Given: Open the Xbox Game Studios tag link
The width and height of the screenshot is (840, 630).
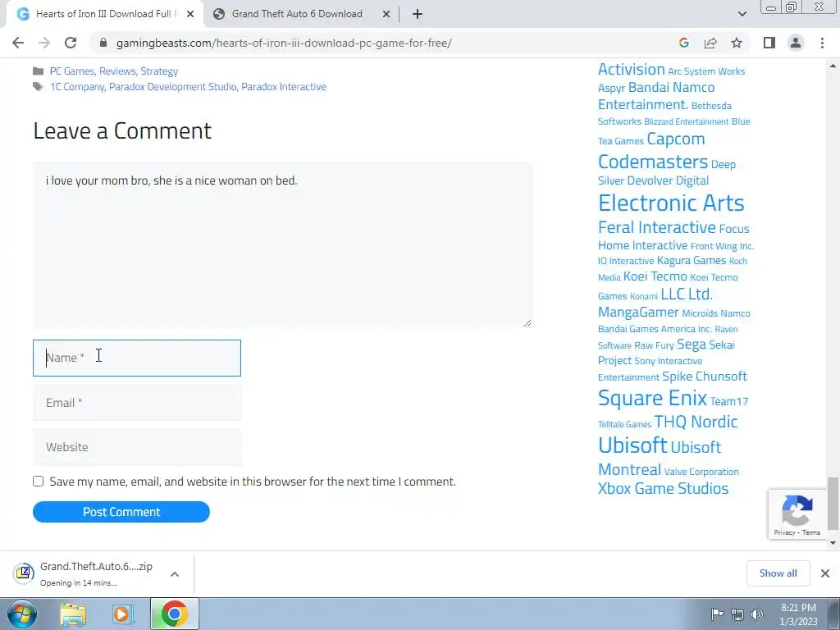Looking at the screenshot, I should point(663,488).
